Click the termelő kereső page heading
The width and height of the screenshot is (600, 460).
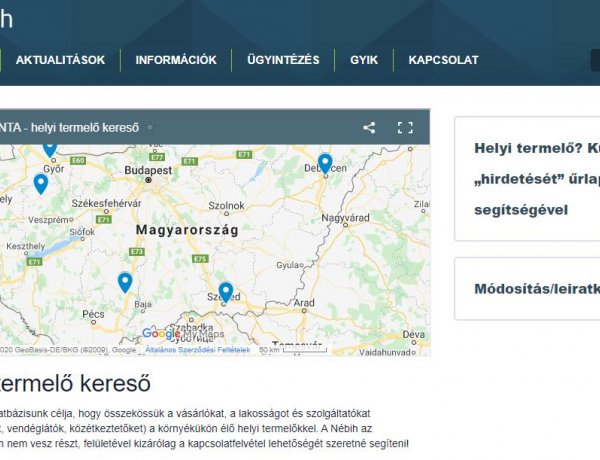[x=75, y=383]
